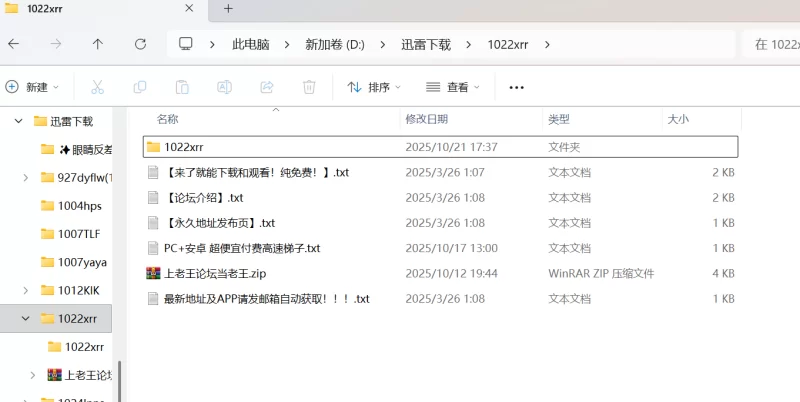The height and width of the screenshot is (402, 800).
Task: Expand chevron after 迅雷下载 breadcrumb
Action: (468, 44)
